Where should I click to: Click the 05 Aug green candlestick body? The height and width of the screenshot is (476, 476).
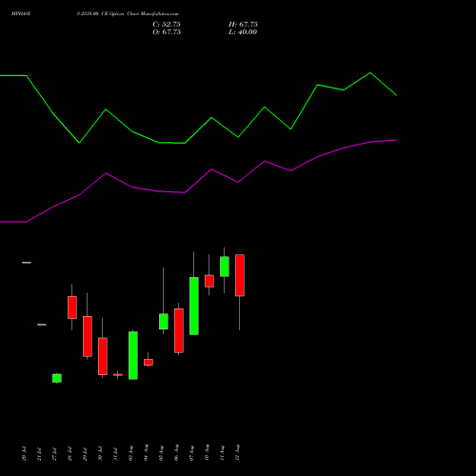pyautogui.click(x=164, y=322)
